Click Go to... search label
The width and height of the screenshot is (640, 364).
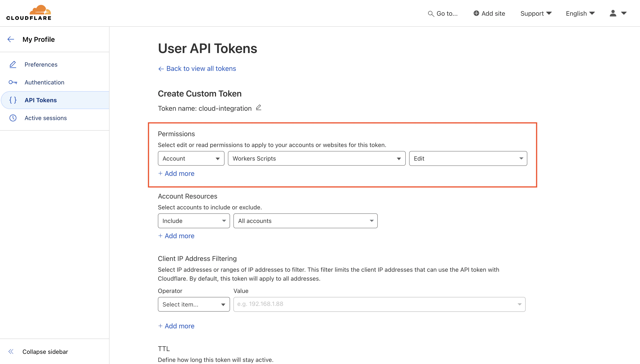[447, 14]
